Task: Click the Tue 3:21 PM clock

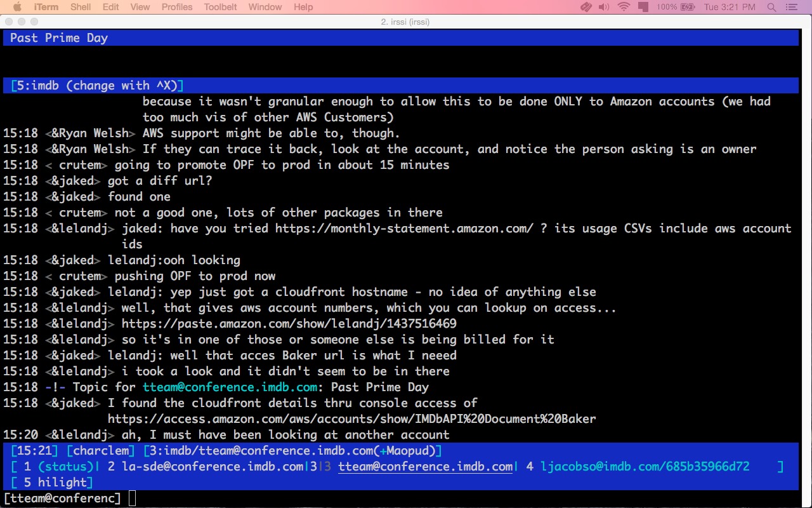Action: click(730, 7)
